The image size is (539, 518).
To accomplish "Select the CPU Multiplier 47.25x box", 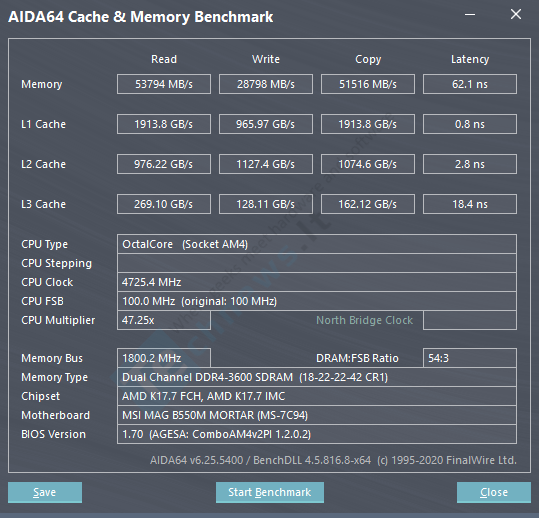I will point(164,320).
